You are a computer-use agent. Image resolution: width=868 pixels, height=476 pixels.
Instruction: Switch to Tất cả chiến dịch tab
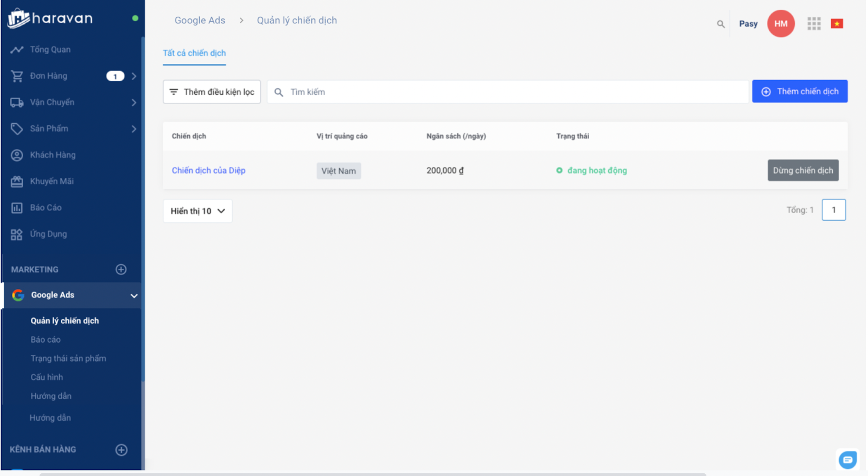tap(194, 53)
